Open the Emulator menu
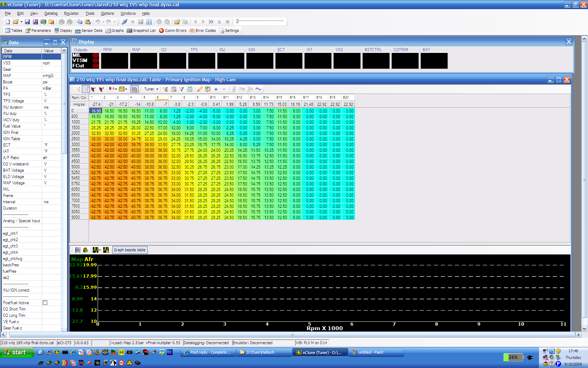This screenshot has height=368, width=588. [71, 13]
